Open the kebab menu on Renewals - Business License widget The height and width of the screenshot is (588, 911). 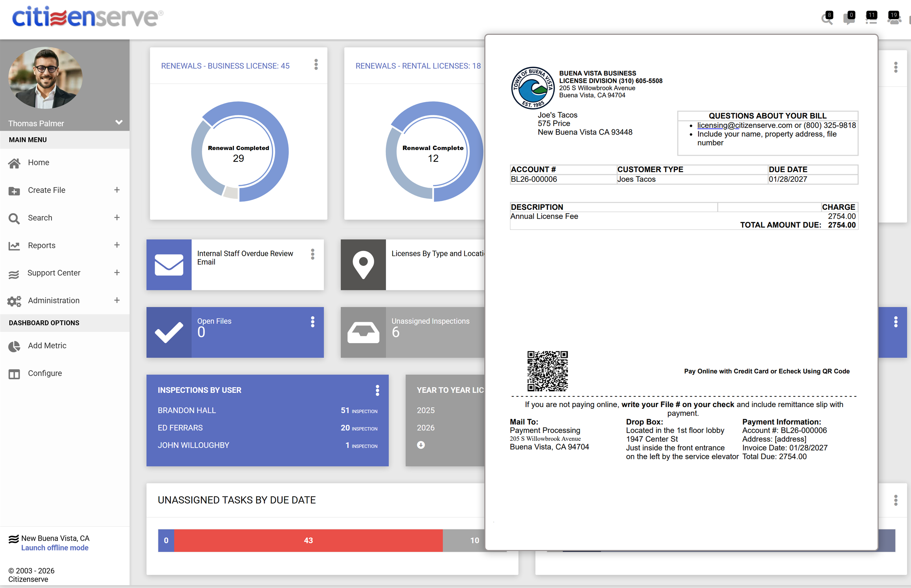[316, 65]
